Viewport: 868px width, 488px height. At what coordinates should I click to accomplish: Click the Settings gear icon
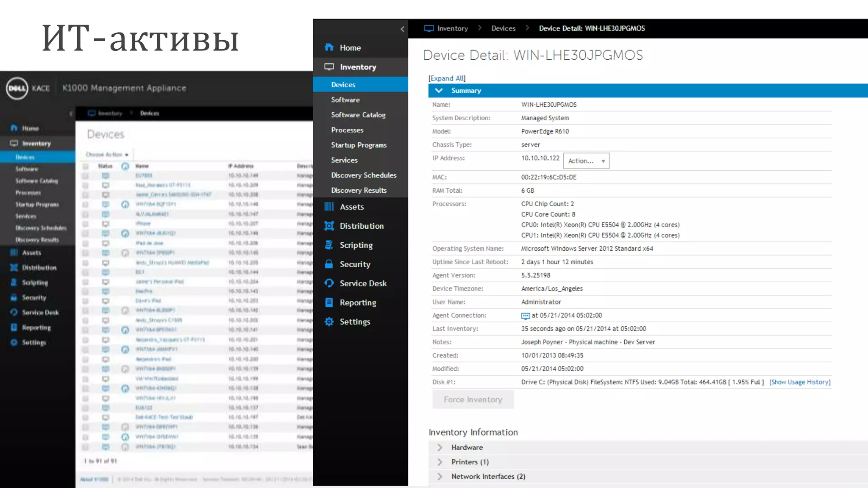[329, 322]
